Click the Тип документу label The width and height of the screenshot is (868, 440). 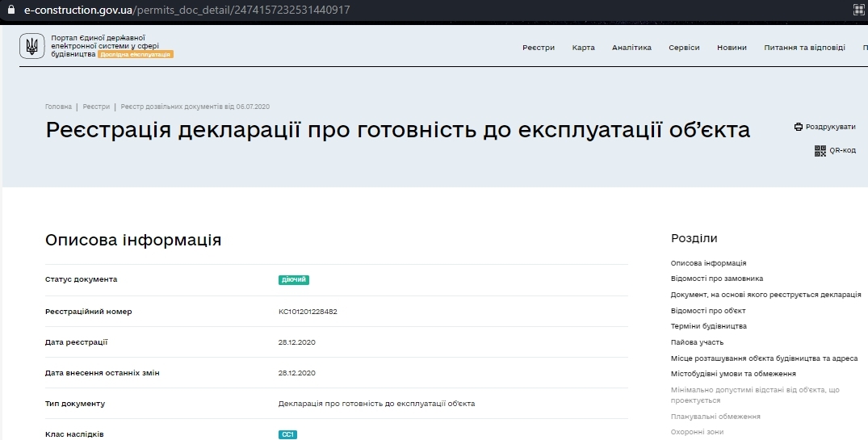tap(75, 404)
